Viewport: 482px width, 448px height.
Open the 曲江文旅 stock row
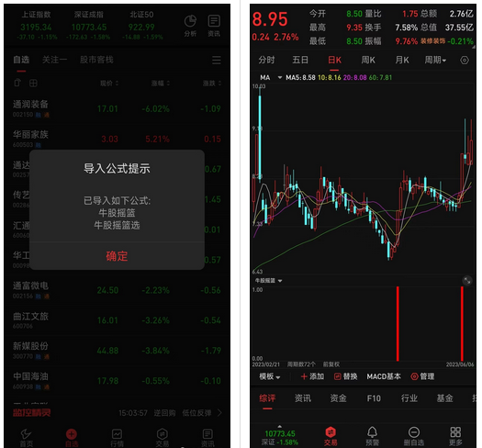tap(117, 320)
